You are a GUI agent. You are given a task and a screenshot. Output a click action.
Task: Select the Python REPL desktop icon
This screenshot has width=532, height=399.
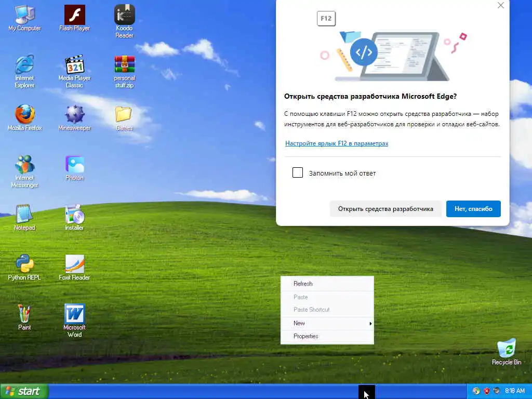24,268
